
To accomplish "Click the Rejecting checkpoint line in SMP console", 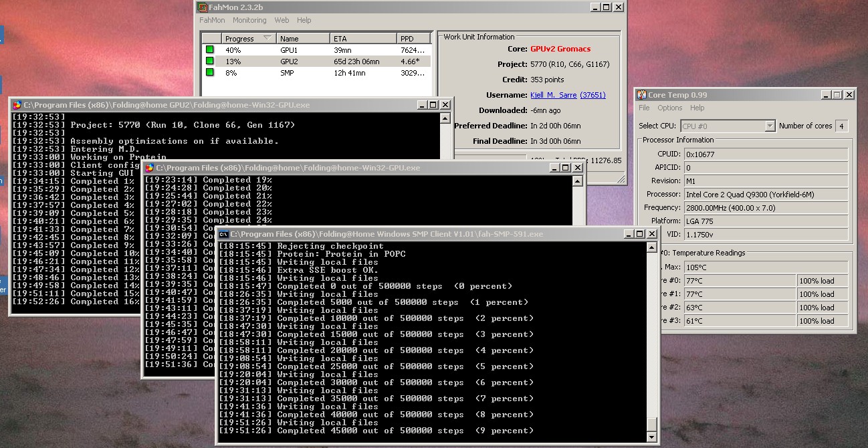I will click(x=301, y=246).
